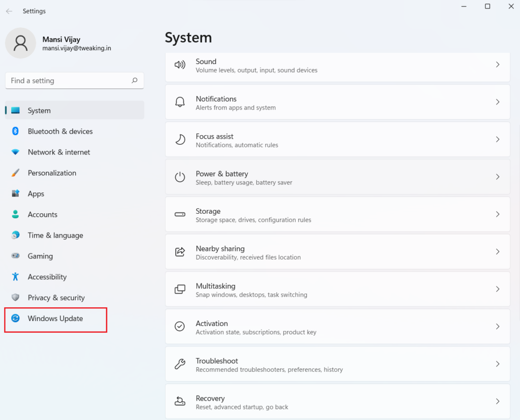Open Accessibility section
Image resolution: width=520 pixels, height=420 pixels.
75,277
